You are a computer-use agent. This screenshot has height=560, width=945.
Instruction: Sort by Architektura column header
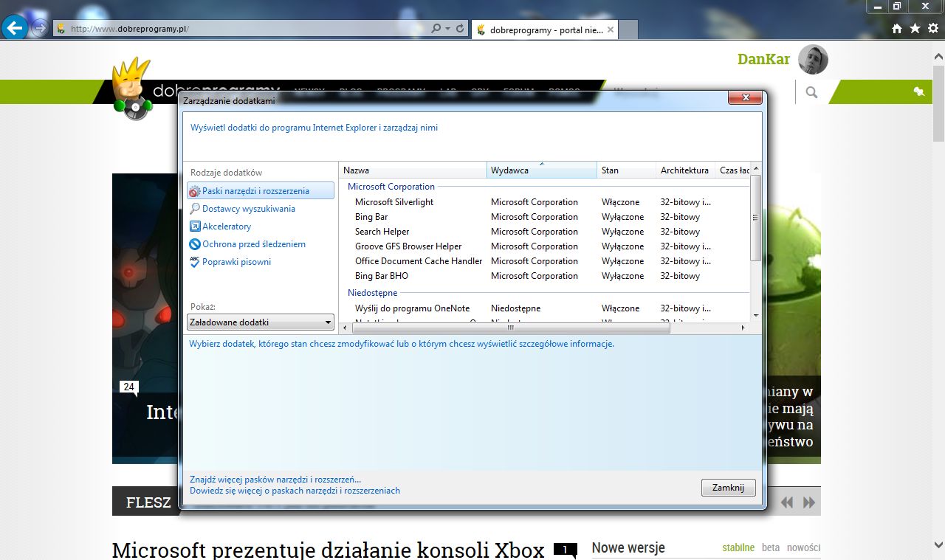coord(685,170)
